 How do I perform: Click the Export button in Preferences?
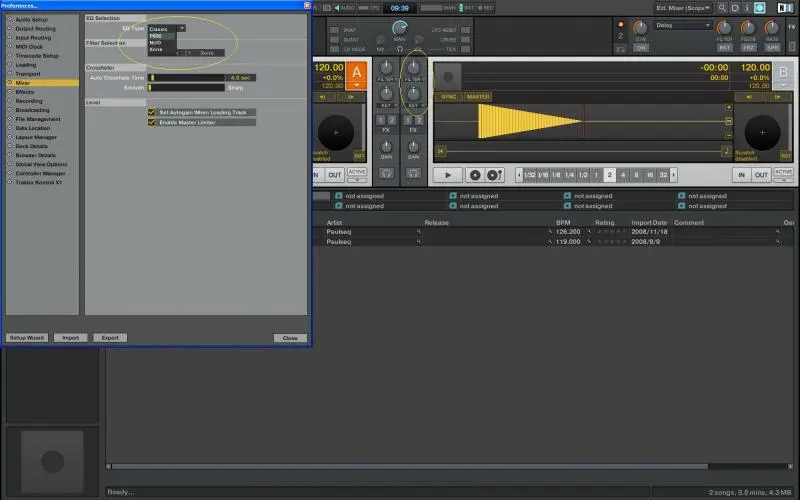point(109,338)
